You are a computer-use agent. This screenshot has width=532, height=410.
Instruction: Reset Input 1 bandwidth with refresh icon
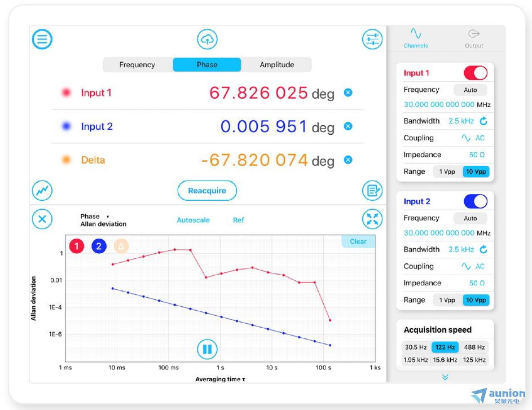(483, 121)
